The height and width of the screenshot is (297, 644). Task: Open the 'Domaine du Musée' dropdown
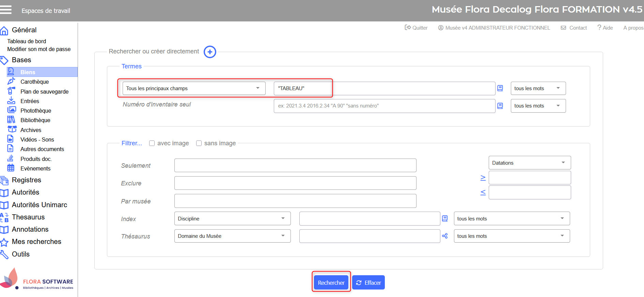(232, 236)
